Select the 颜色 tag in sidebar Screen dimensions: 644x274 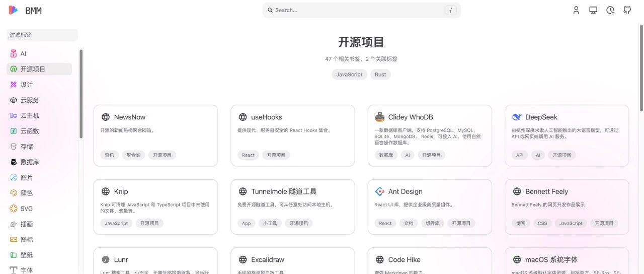coord(27,193)
